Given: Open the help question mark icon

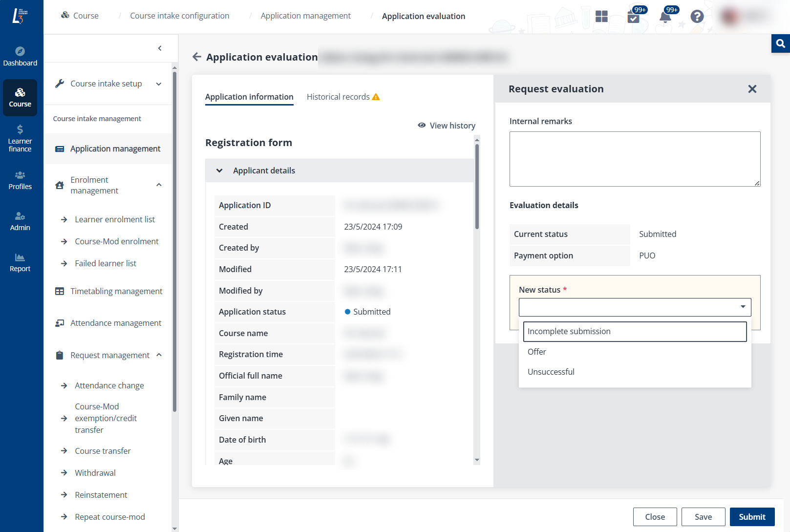Looking at the screenshot, I should (x=697, y=17).
